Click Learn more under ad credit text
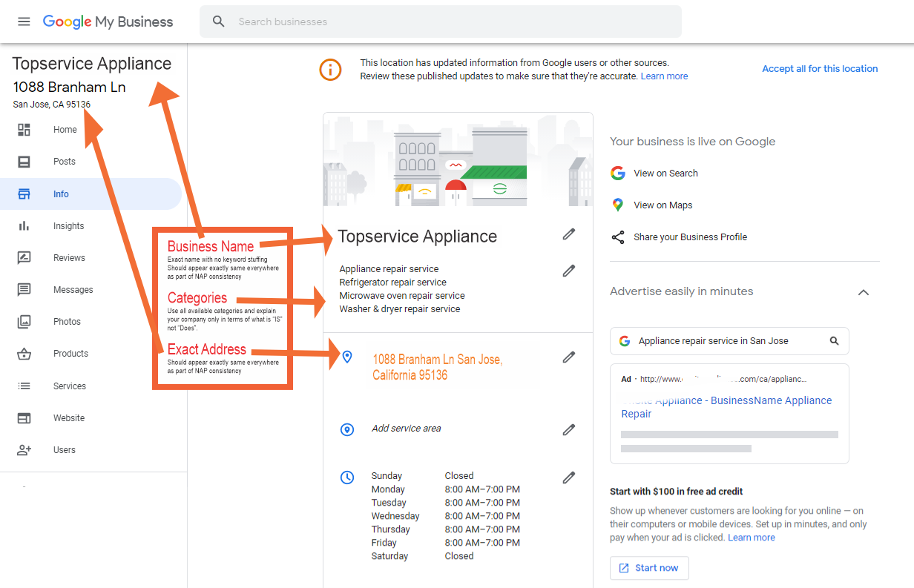 coord(752,538)
